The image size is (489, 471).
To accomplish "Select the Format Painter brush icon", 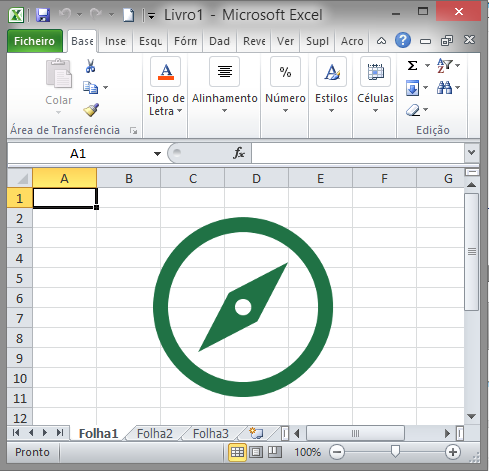I will pyautogui.click(x=91, y=110).
